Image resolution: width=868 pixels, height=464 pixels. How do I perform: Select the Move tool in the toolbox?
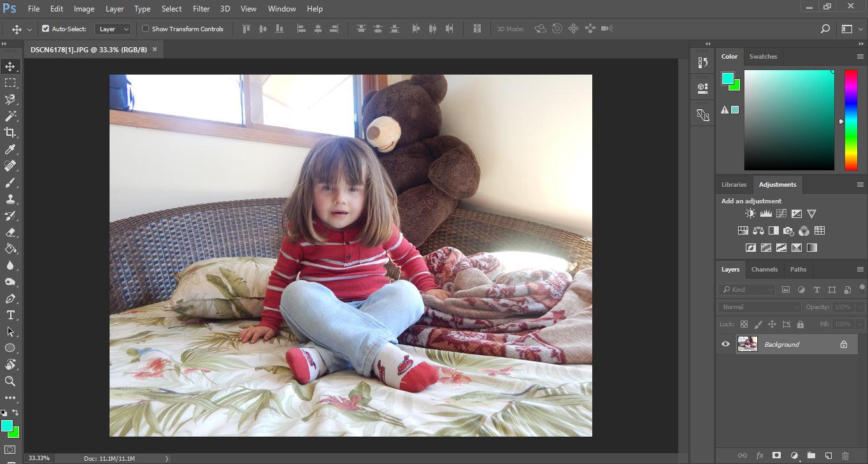(10, 67)
